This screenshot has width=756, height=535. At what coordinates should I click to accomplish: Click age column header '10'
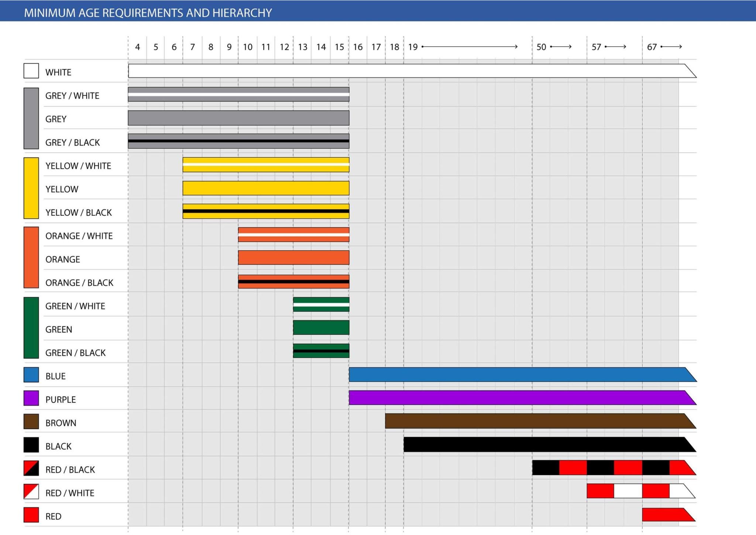coord(248,47)
